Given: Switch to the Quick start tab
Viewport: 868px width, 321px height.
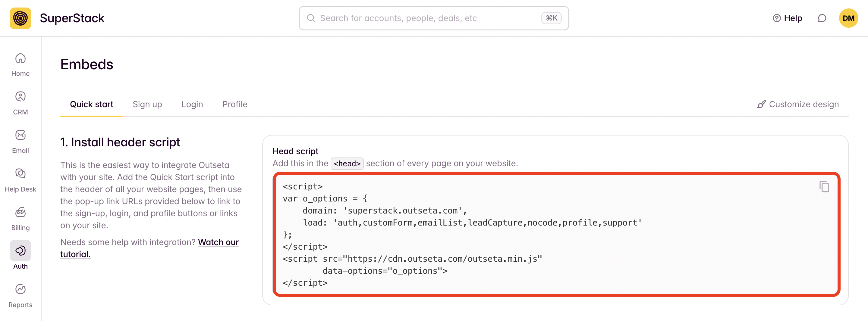Looking at the screenshot, I should pyautogui.click(x=91, y=104).
